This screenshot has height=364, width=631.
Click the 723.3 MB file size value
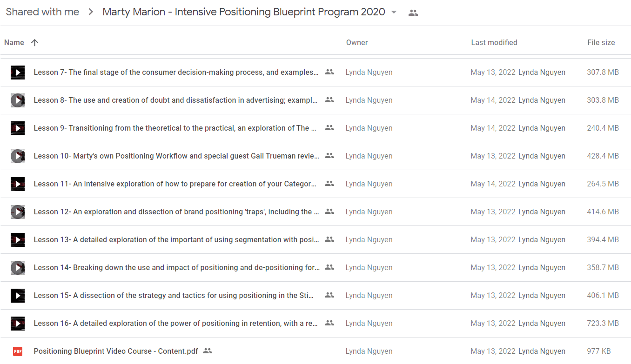pyautogui.click(x=603, y=323)
